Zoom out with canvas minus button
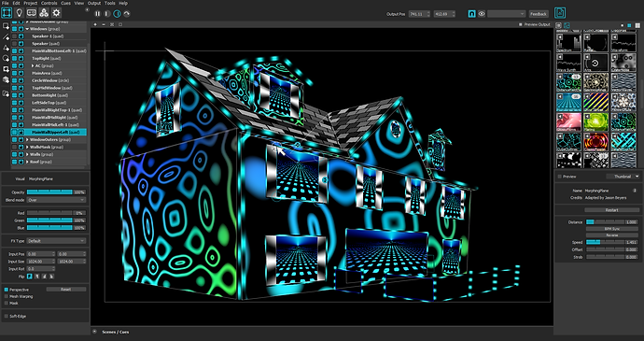Screen dimensions: 644x341 point(104,24)
